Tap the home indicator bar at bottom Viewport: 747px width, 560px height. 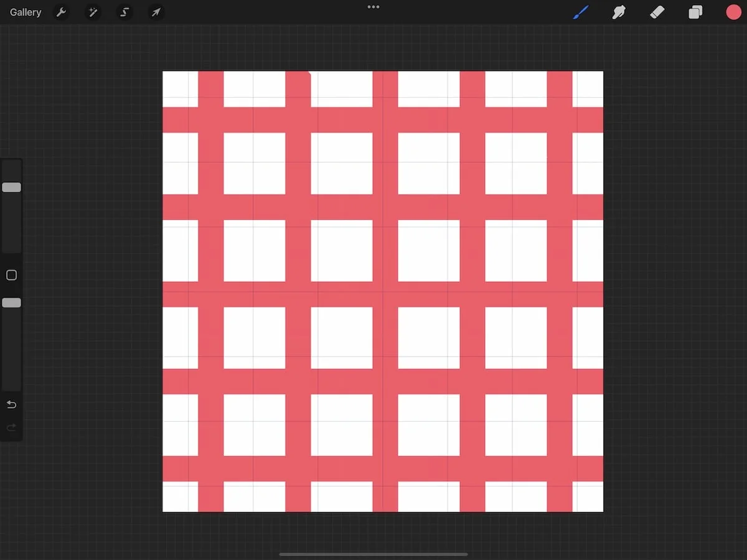click(374, 554)
